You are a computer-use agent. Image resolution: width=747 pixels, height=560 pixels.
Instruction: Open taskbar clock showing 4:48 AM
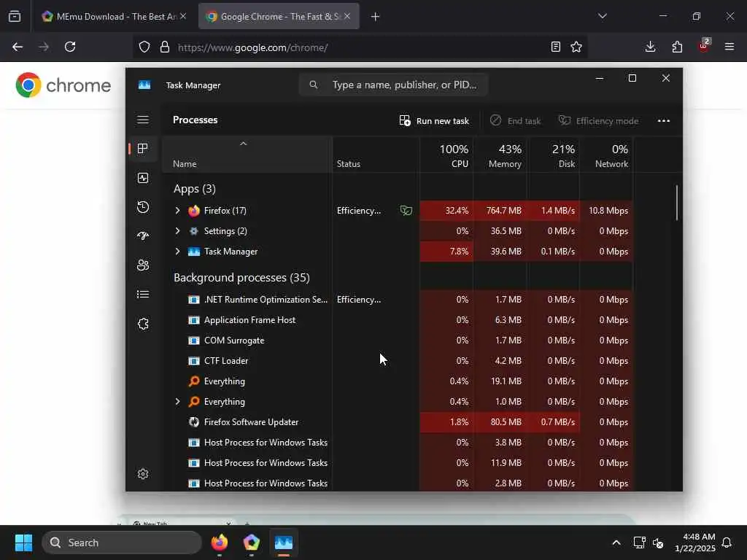click(x=695, y=542)
